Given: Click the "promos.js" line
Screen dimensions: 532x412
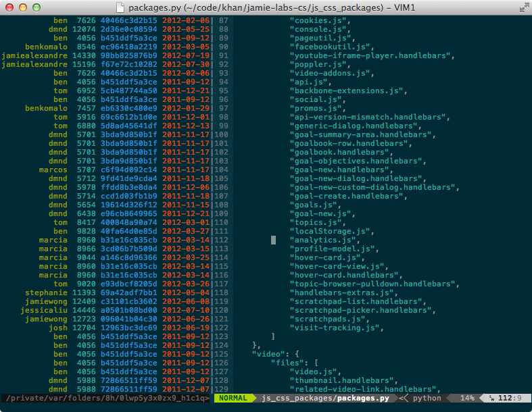Looking at the screenshot, I should click(318, 109).
